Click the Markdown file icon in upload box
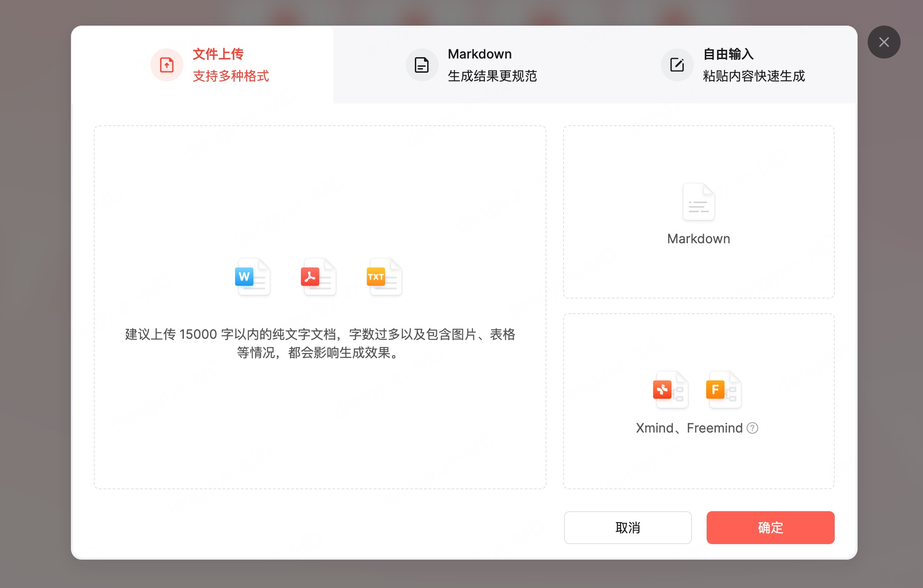This screenshot has width=923, height=588. [698, 202]
